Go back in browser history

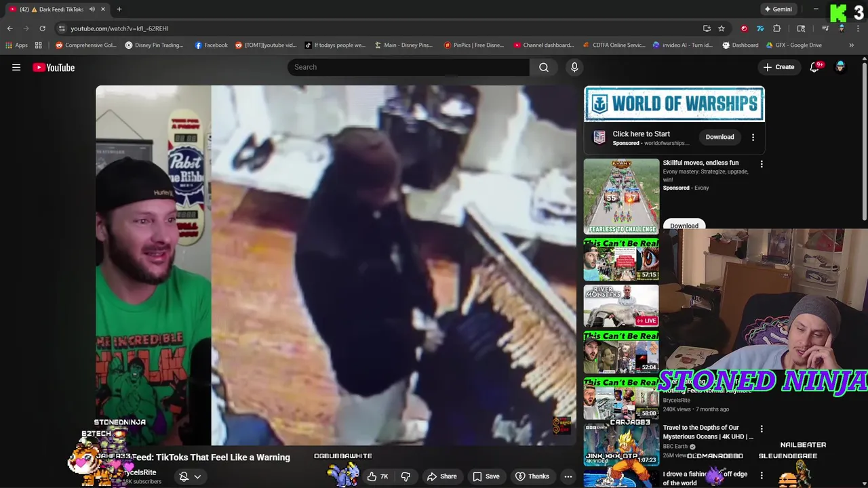(9, 28)
